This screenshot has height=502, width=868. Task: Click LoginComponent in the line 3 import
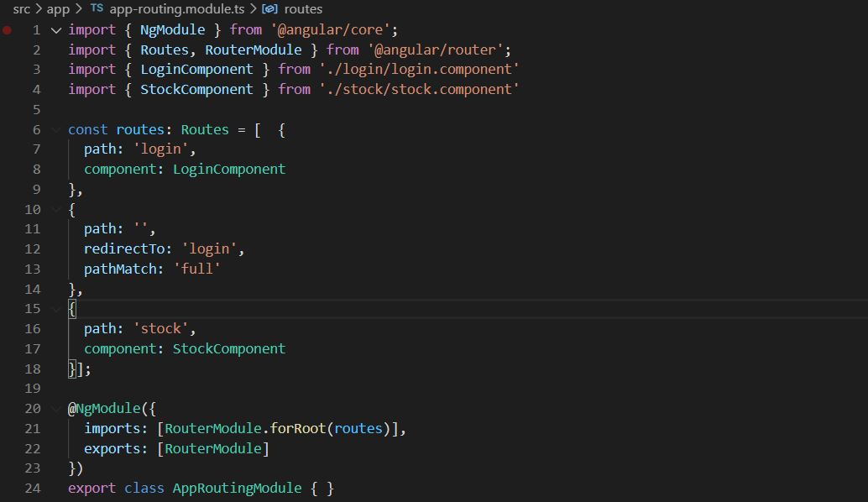pos(196,70)
